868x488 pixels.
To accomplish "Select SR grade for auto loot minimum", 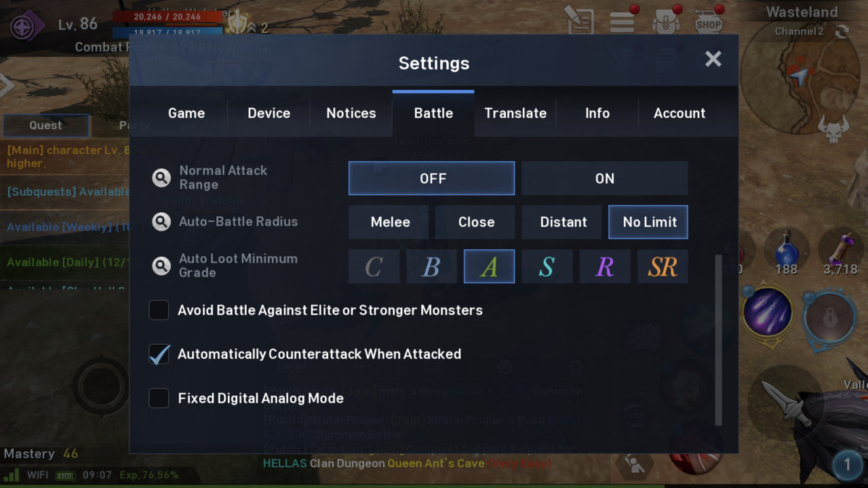I will (663, 266).
